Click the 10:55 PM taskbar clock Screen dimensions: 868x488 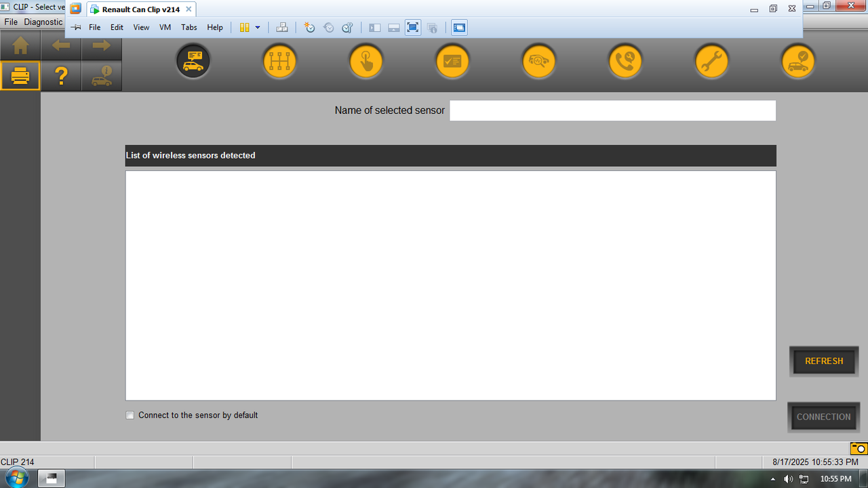click(835, 479)
